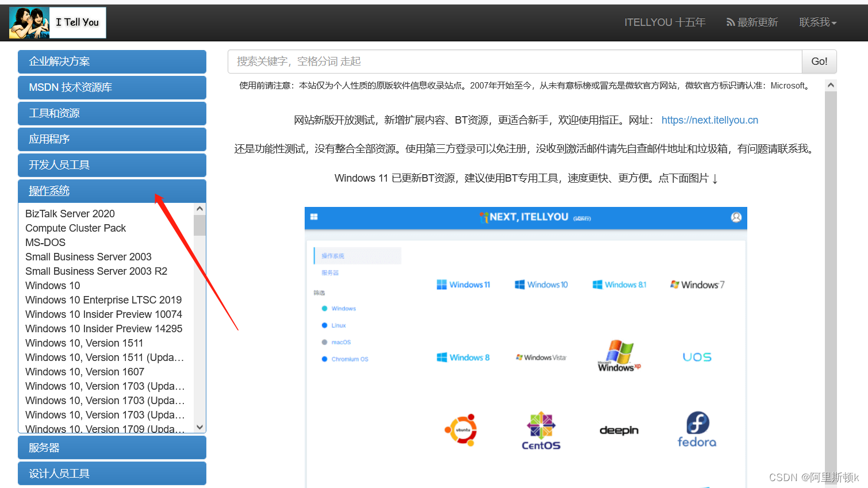Select Windows 10 Insider Preview 14295
The width and height of the screenshot is (868, 488).
click(104, 329)
